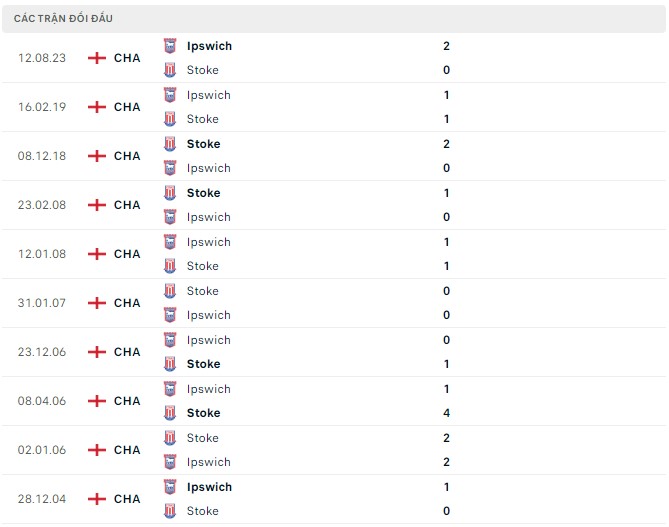Click Stoke crest in 12.08.23 match
669x527 pixels.
tap(170, 70)
